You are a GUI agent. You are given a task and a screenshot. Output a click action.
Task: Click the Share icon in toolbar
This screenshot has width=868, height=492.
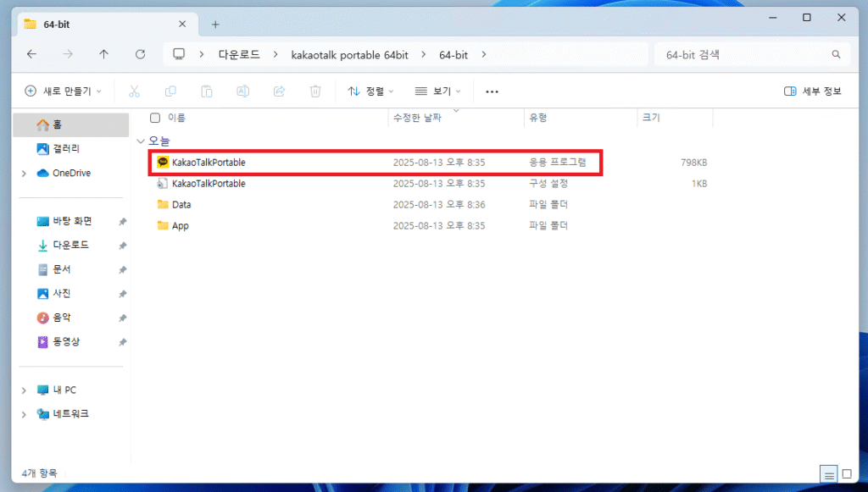click(x=279, y=91)
